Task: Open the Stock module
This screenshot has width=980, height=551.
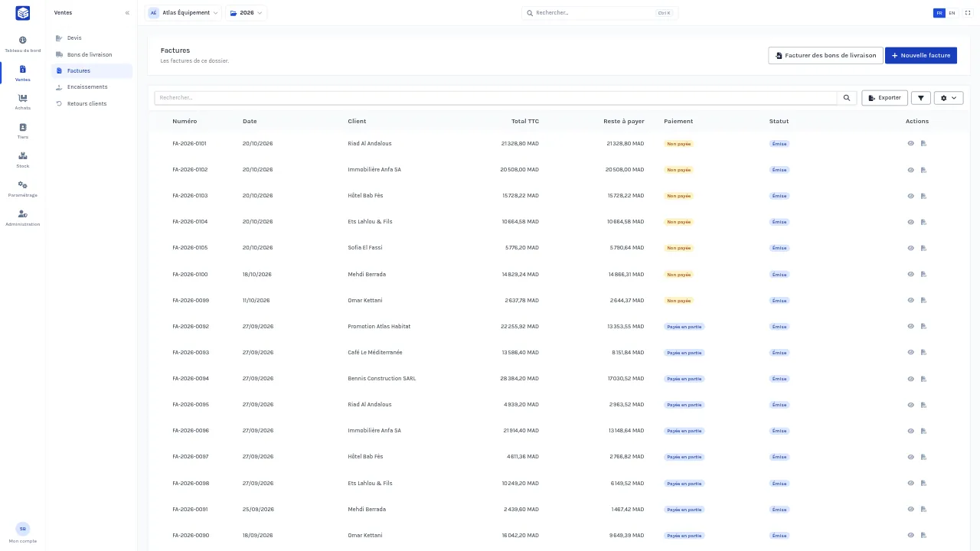Action: coord(22,160)
